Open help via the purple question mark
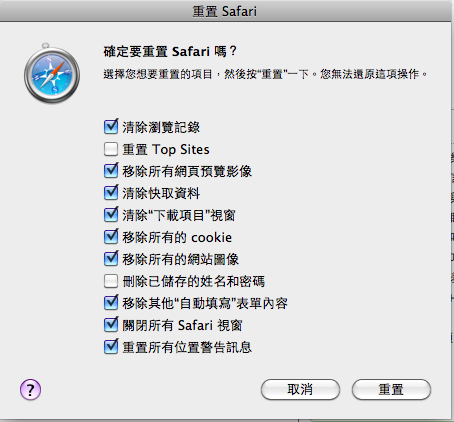Image resolution: width=454 pixels, height=422 pixels. pyautogui.click(x=30, y=389)
